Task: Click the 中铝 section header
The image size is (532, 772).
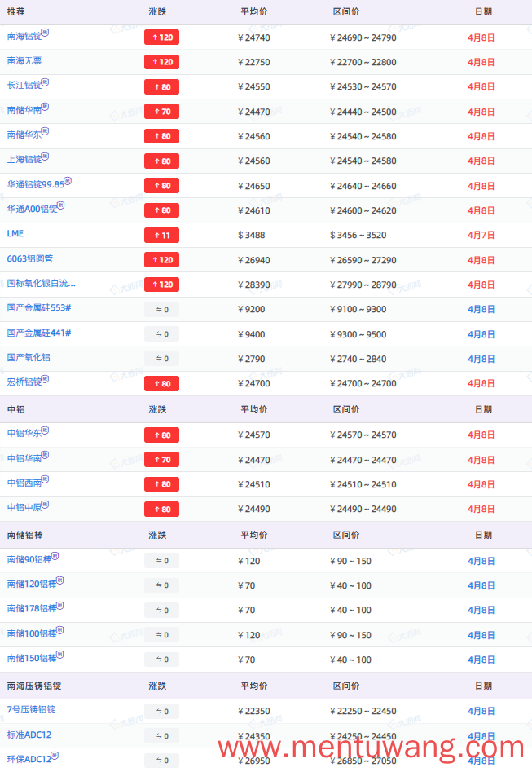Action: pyautogui.click(x=15, y=409)
